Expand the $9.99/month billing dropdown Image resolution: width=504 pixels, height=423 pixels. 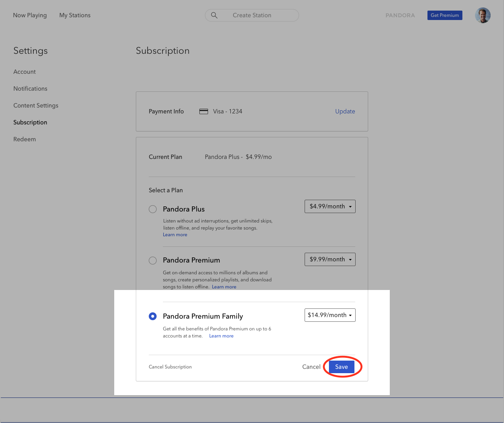tap(330, 259)
